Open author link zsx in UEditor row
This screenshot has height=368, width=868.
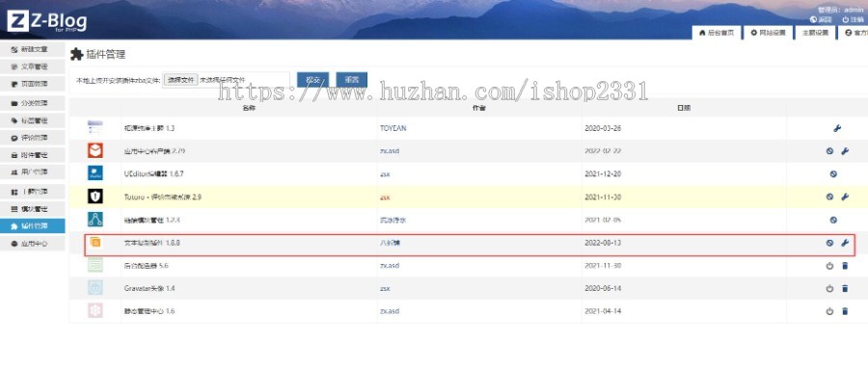pyautogui.click(x=385, y=174)
